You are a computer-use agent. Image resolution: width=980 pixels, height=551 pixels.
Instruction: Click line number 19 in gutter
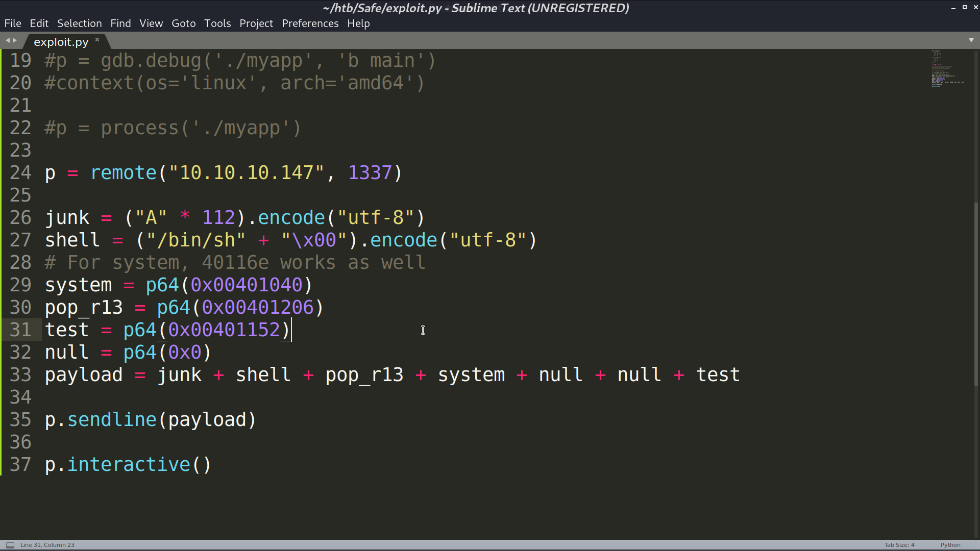(x=20, y=61)
